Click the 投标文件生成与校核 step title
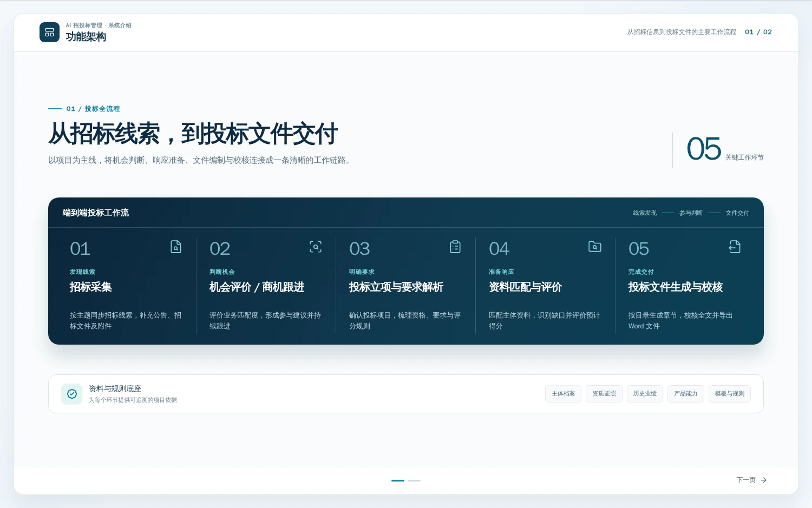Screen dimensions: 812x508 (x=676, y=287)
